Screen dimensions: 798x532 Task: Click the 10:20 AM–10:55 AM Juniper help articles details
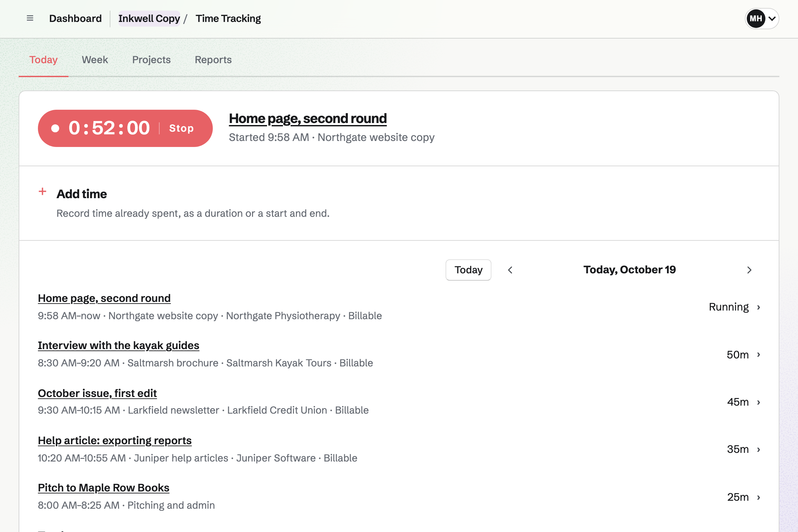coord(198,458)
